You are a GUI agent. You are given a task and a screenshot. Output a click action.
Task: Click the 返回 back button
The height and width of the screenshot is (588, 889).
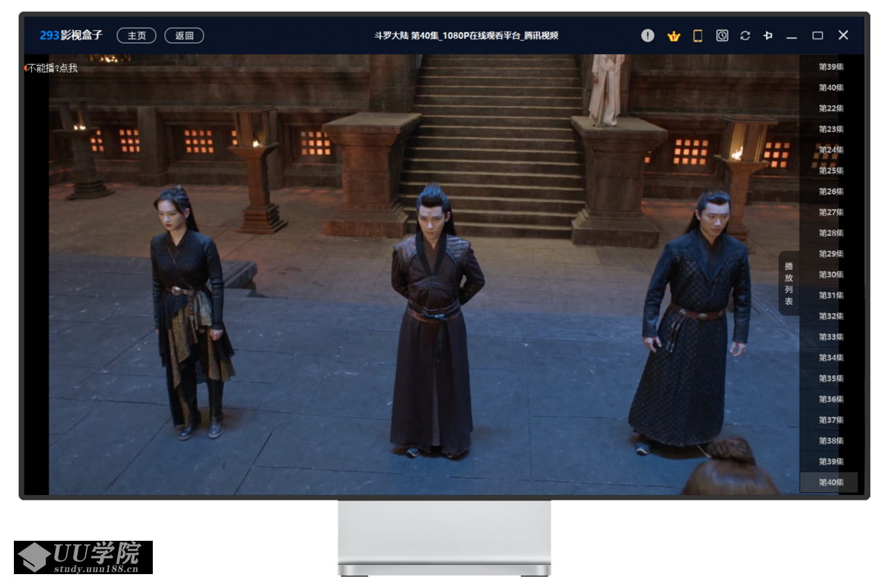click(184, 35)
